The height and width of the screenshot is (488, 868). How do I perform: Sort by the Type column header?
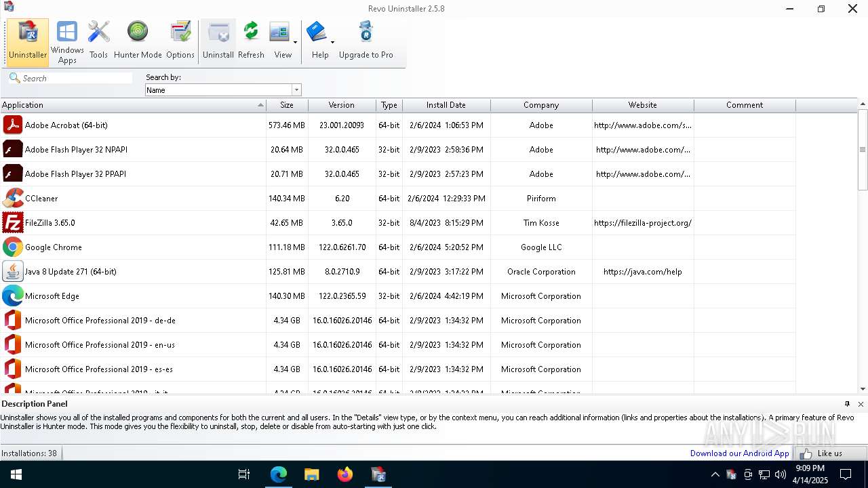(389, 105)
